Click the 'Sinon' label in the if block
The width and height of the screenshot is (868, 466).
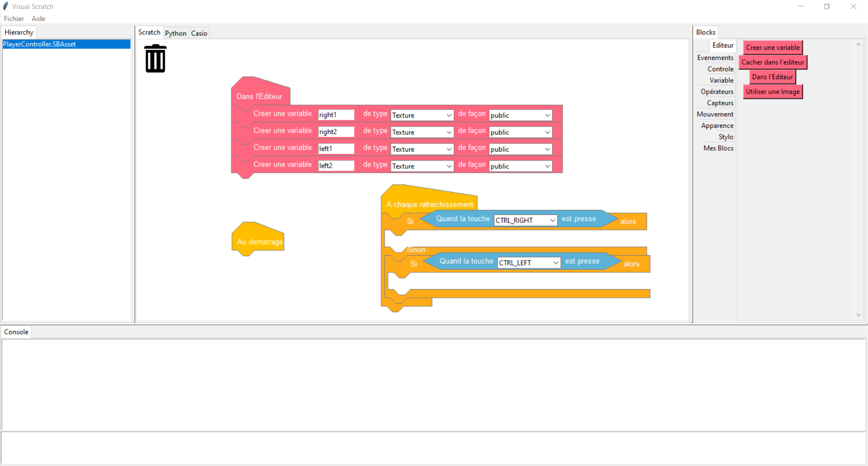[x=416, y=250]
